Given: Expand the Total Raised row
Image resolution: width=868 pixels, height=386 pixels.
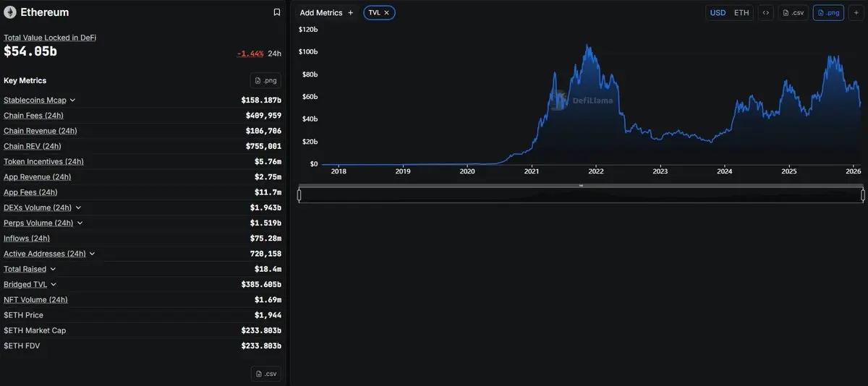Looking at the screenshot, I should [x=53, y=269].
